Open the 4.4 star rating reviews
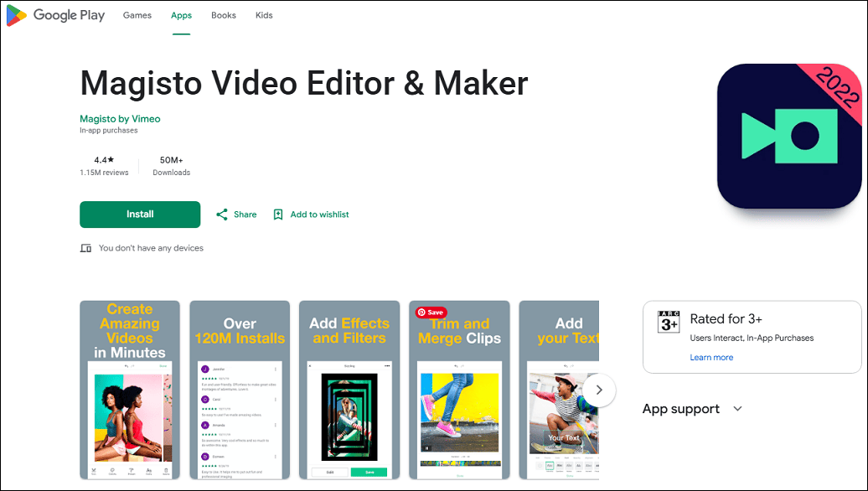This screenshot has height=491, width=868. point(104,166)
